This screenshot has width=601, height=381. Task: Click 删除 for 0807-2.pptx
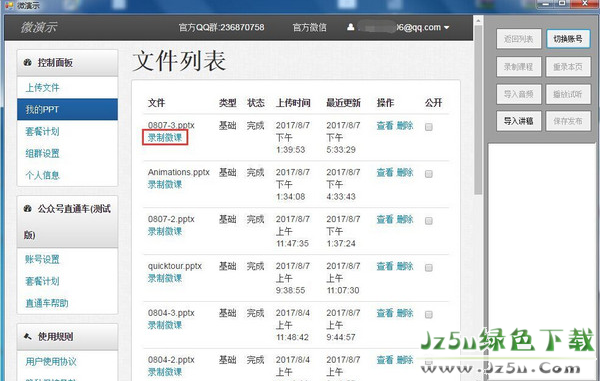(405, 219)
